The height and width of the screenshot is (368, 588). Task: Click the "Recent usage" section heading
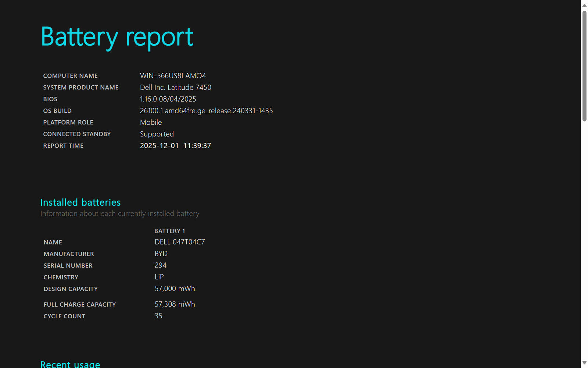[70, 364]
